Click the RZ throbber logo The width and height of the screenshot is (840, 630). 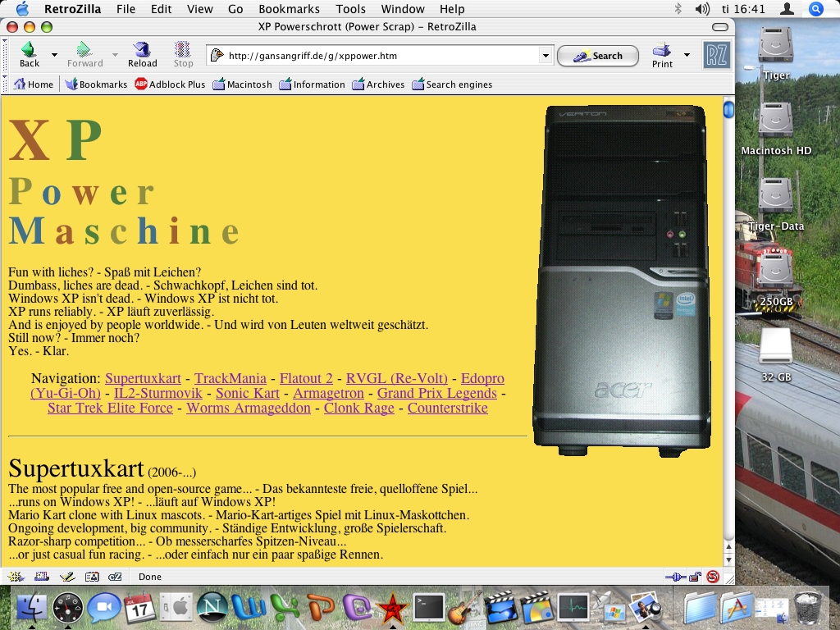point(716,56)
